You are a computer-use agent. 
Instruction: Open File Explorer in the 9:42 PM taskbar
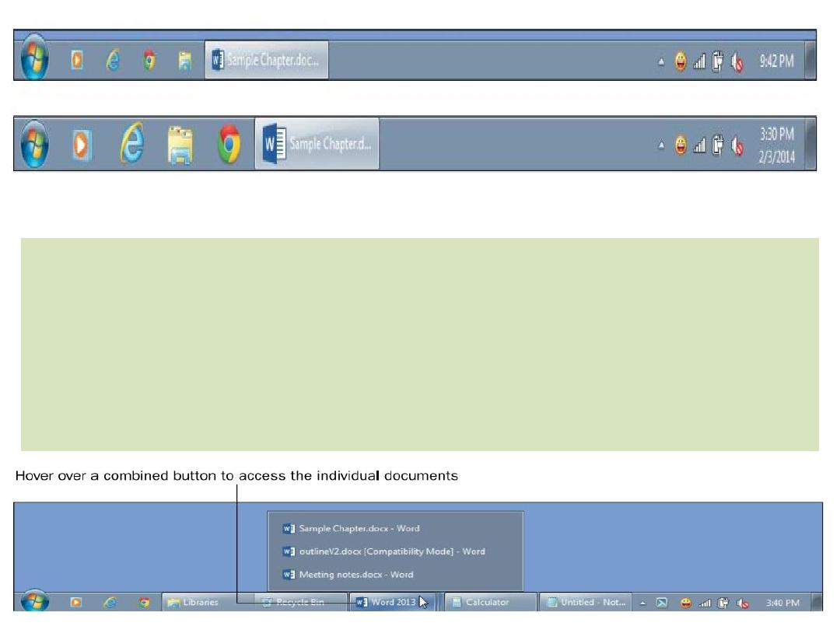185,61
